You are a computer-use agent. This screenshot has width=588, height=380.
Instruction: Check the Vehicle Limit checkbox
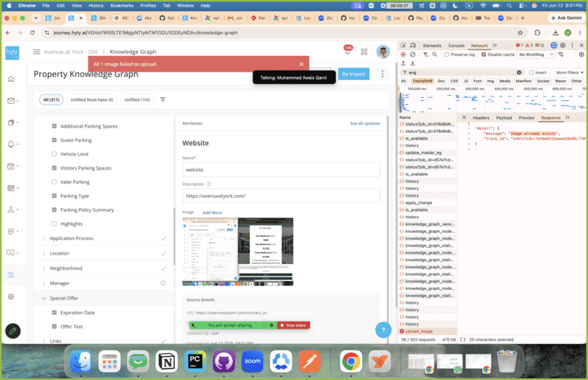pyautogui.click(x=54, y=154)
